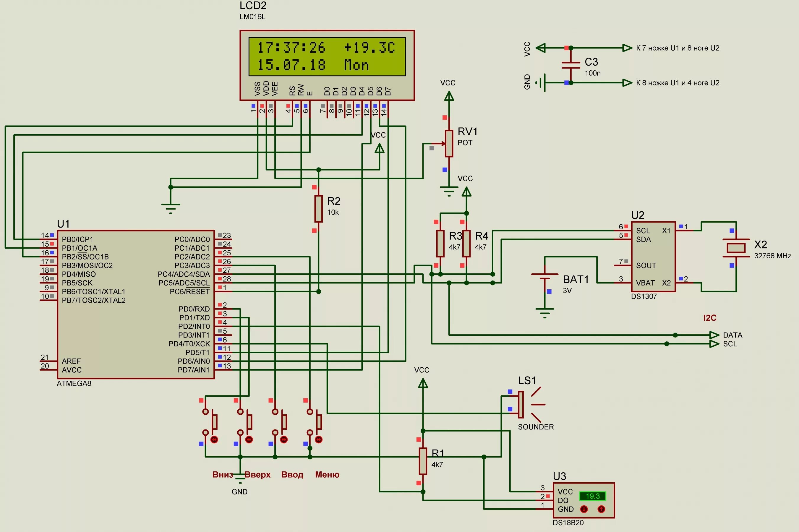This screenshot has height=532, width=799.
Task: Click the LM016L part name
Action: (252, 17)
